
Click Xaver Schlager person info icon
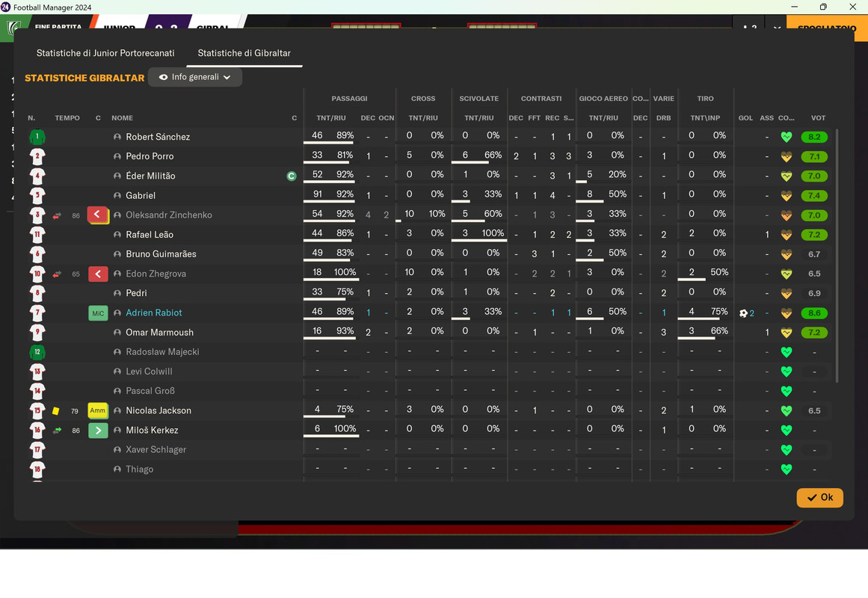(117, 449)
